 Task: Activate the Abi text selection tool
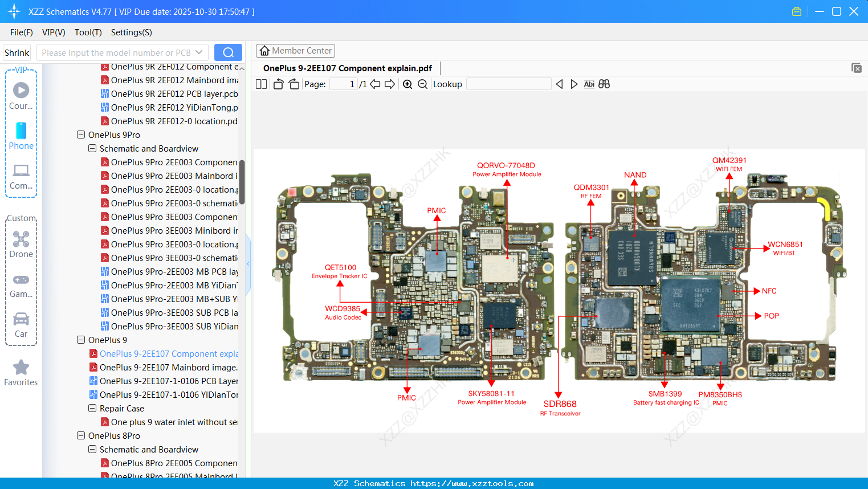tap(589, 84)
